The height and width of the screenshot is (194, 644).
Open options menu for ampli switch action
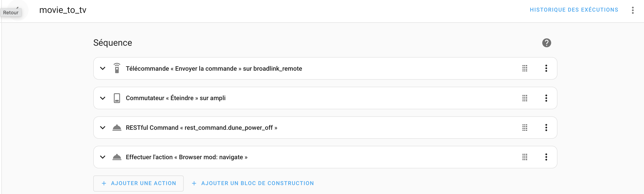[546, 98]
